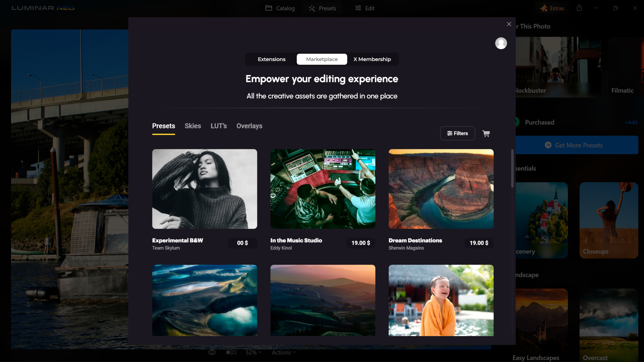Viewport: 644px width, 362px height.
Task: Click the user profile avatar icon
Action: tap(501, 43)
